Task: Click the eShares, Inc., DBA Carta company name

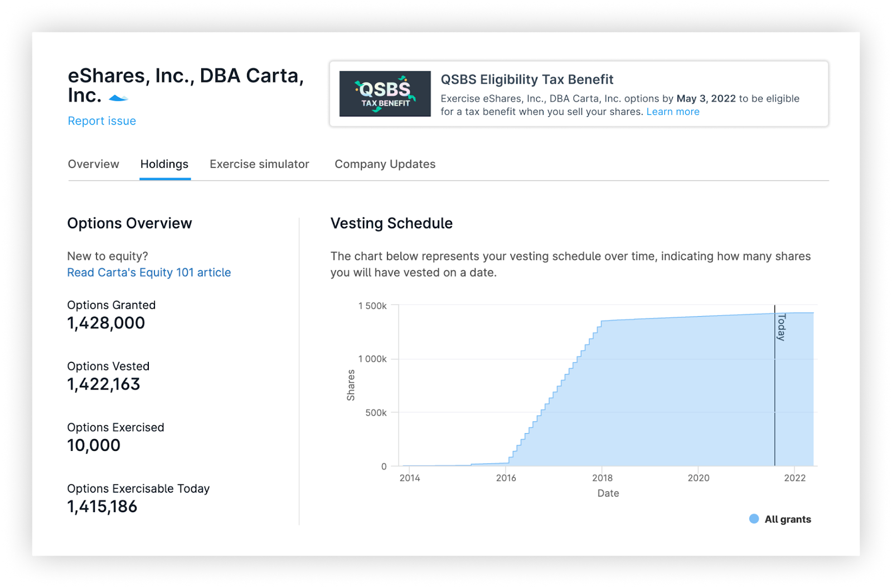Action: click(186, 85)
